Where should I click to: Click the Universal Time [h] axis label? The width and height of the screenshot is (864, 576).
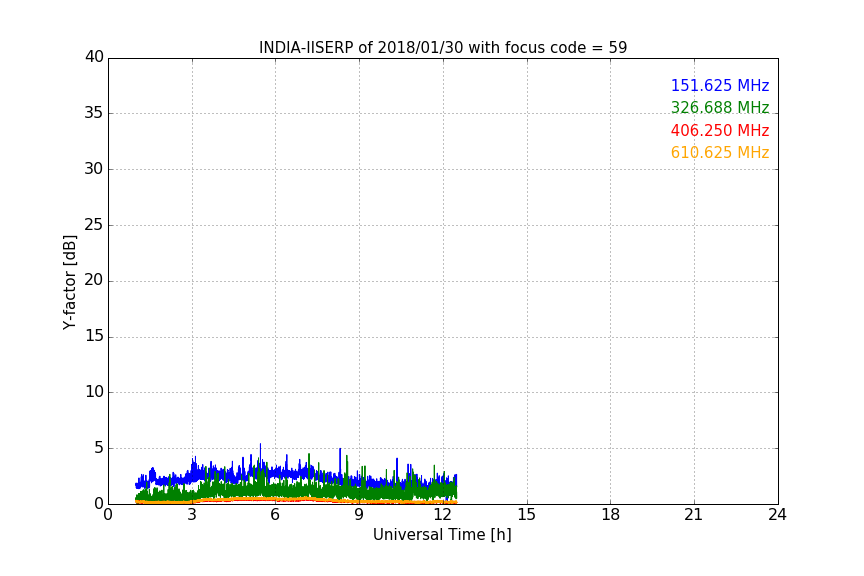(442, 535)
